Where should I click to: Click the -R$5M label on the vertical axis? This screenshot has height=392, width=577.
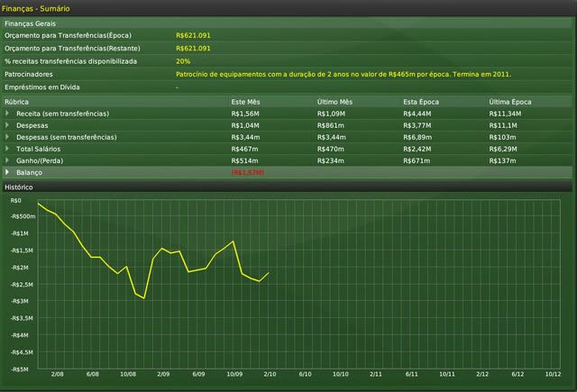coord(20,369)
